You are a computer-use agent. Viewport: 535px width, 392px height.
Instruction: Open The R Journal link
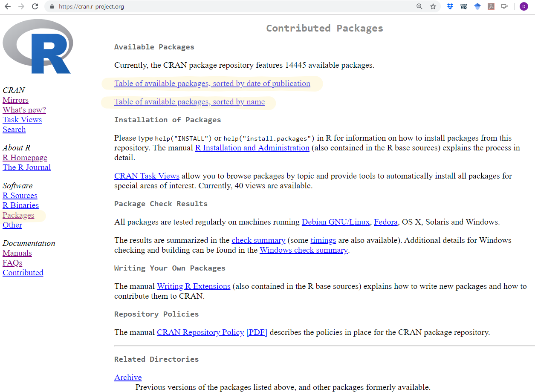[26, 167]
